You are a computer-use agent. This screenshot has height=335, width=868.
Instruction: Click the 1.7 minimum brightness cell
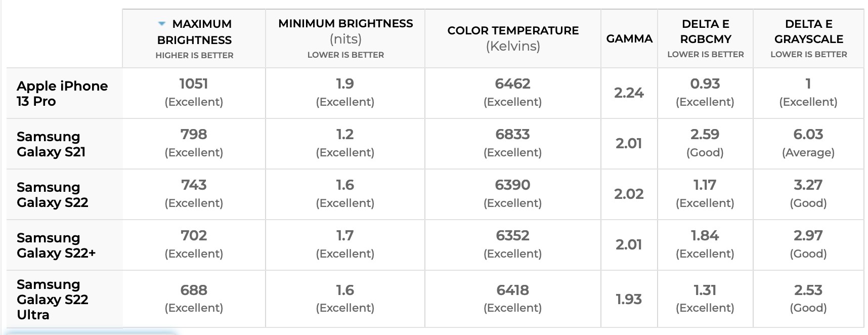pos(345,245)
